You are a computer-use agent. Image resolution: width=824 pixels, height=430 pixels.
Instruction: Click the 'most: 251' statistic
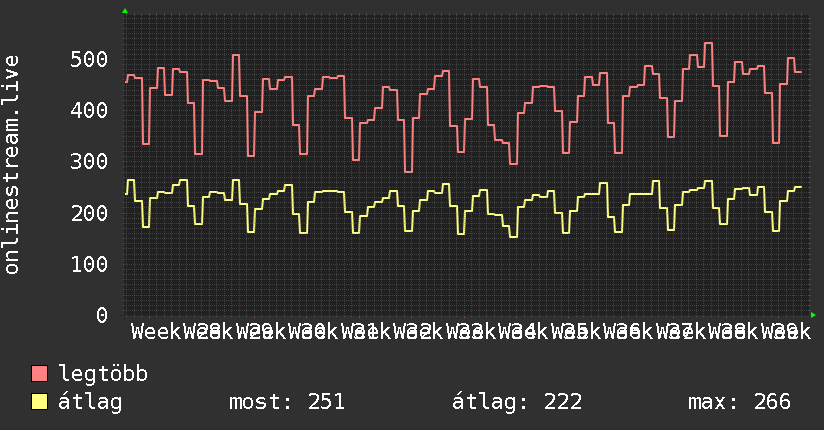287,402
